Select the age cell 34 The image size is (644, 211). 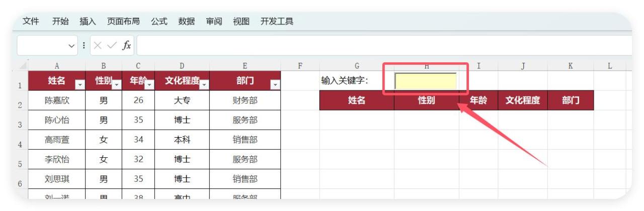(138, 140)
